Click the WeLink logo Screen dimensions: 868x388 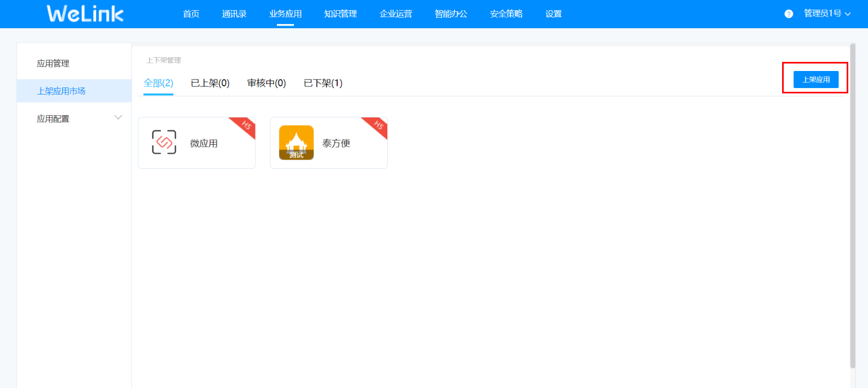coord(85,14)
